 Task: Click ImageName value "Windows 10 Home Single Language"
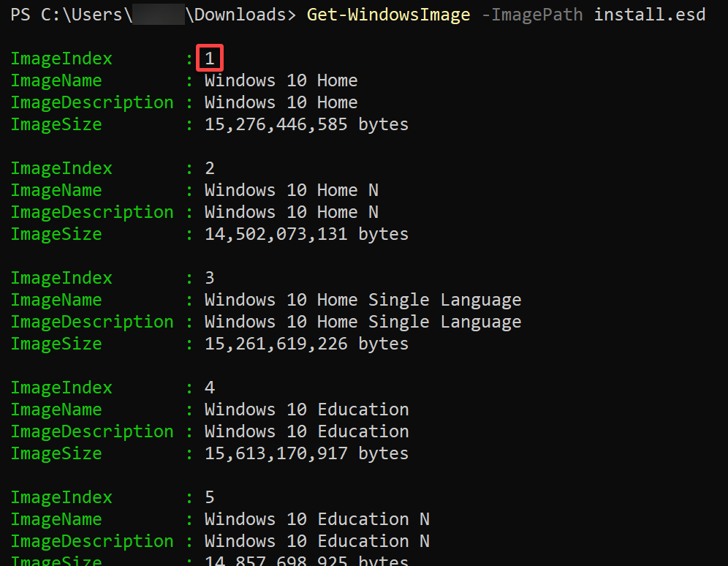point(363,300)
